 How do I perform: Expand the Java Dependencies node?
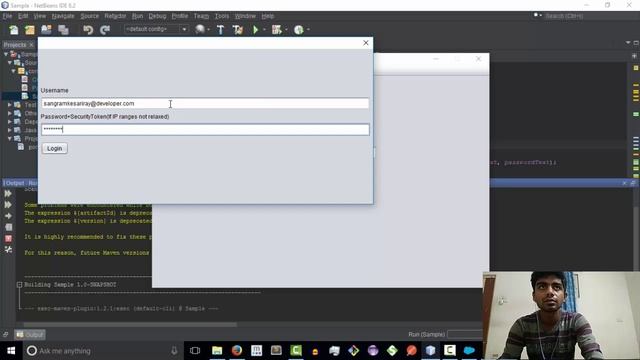pos(10,130)
